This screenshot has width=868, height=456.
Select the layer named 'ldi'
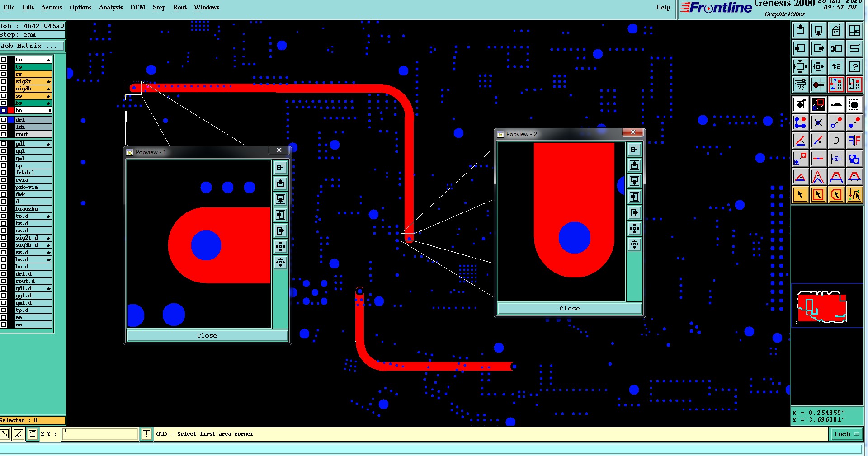pyautogui.click(x=33, y=127)
